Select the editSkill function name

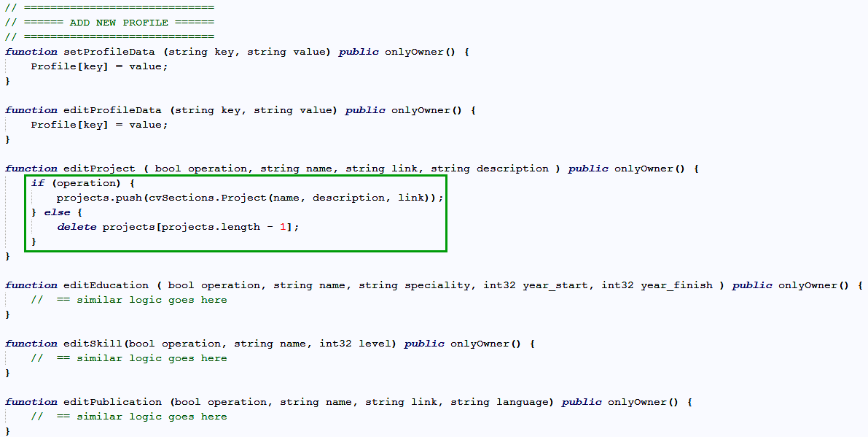93,344
